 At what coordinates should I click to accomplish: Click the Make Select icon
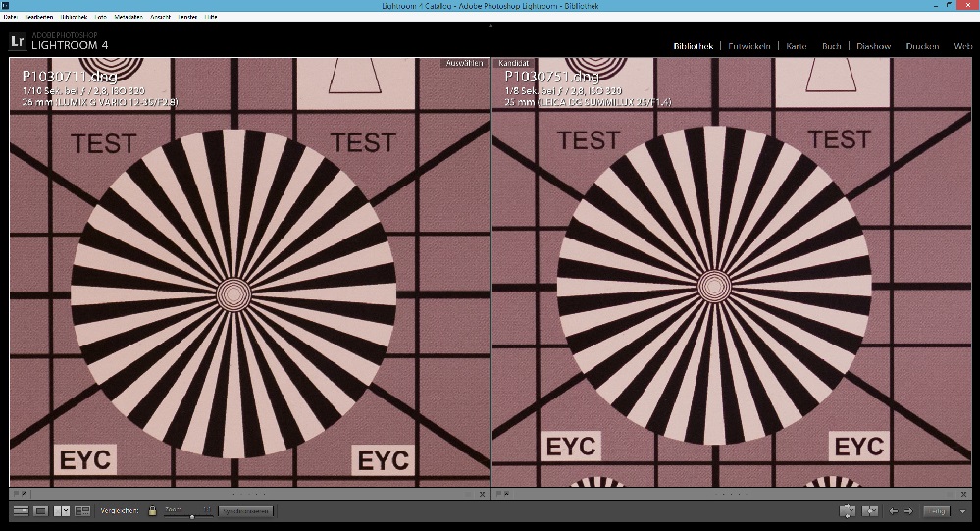869,511
